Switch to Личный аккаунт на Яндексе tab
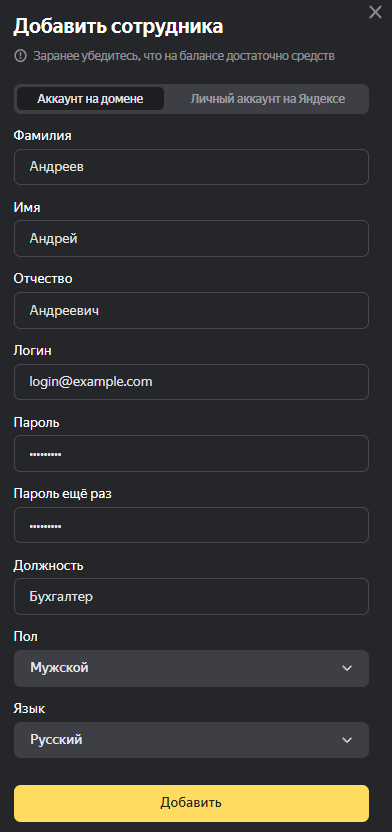This screenshot has width=392, height=832. [x=268, y=99]
